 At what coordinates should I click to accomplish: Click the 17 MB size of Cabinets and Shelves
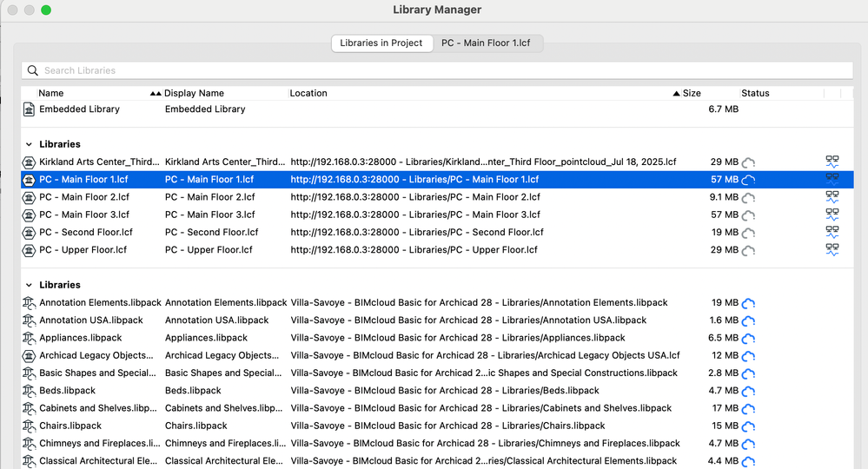pos(726,408)
